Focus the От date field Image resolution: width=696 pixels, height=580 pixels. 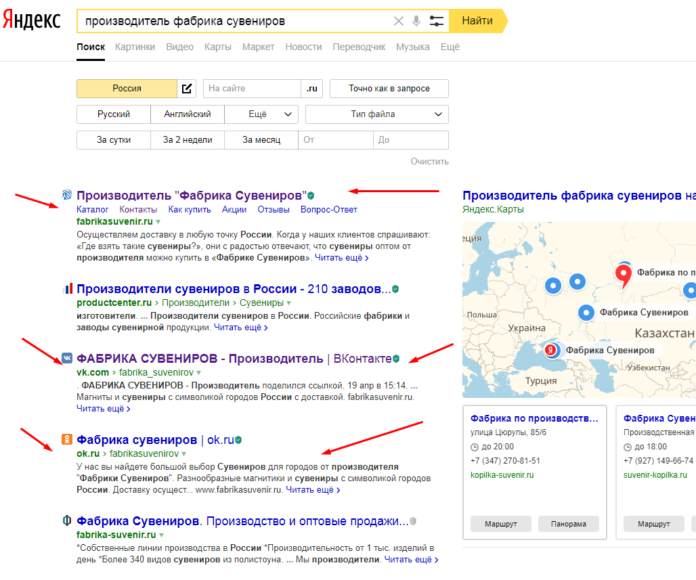pyautogui.click(x=336, y=140)
